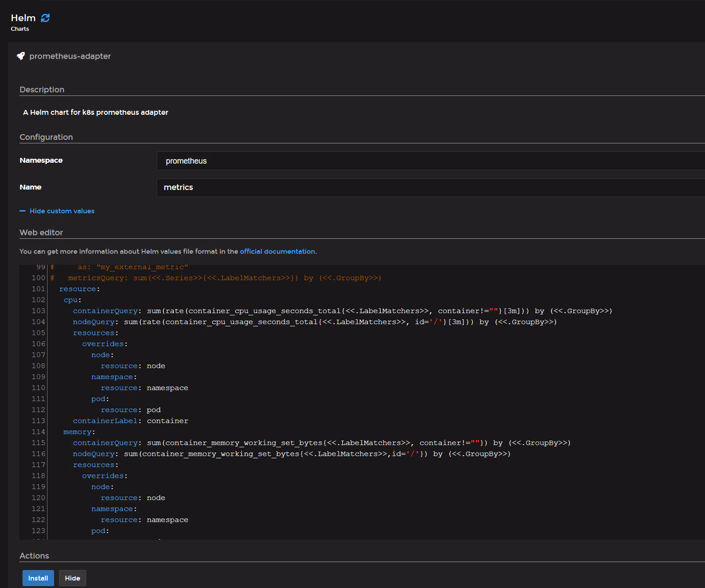Click 'resource: node' on line 108

(x=133, y=366)
